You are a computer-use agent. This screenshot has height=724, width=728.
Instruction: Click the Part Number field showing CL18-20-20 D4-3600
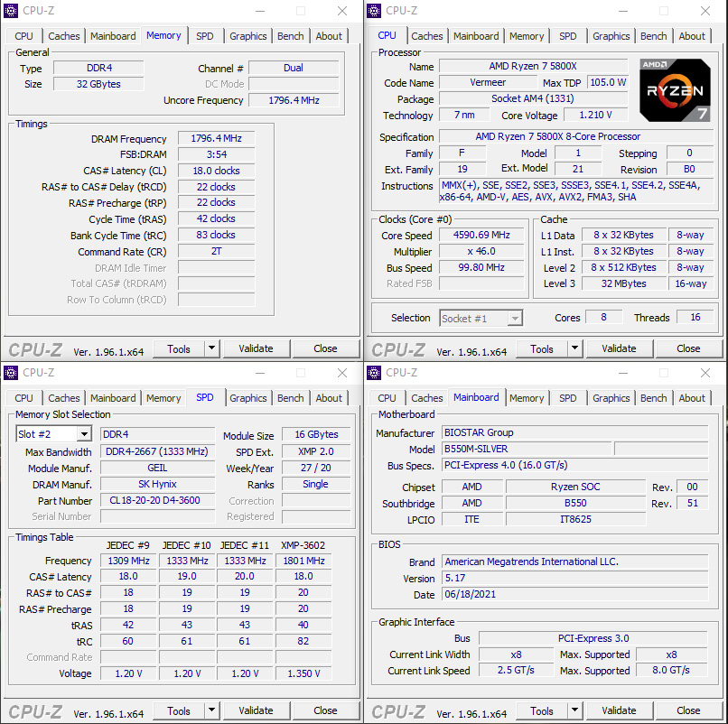coord(157,500)
